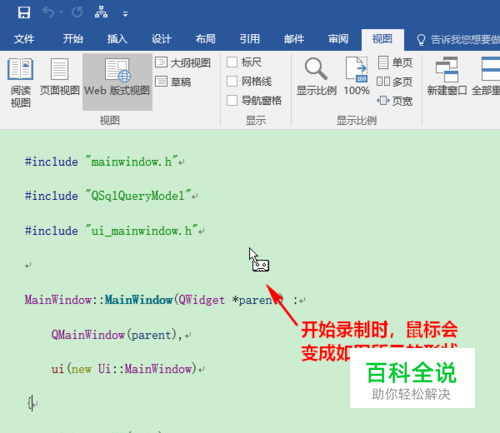This screenshot has height=433, width=500.
Task: Switch to the 布局 tab
Action: 205,39
